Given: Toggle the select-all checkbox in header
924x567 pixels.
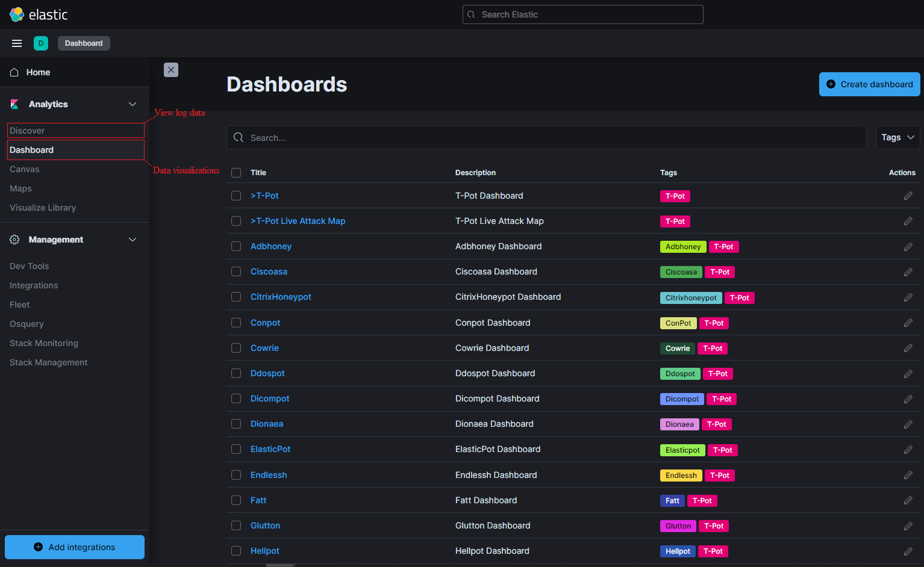Looking at the screenshot, I should [236, 173].
